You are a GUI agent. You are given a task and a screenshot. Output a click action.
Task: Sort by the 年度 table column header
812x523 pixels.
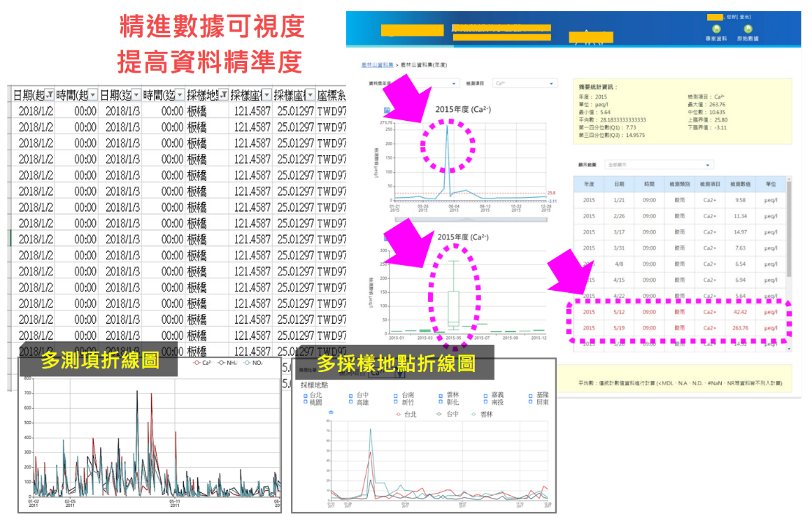(589, 184)
